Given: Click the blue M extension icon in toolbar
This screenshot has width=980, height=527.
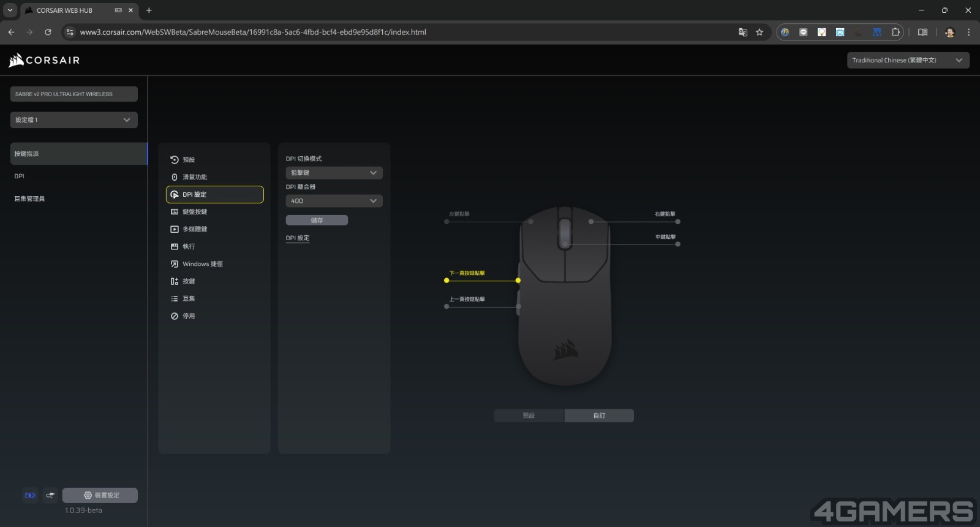Looking at the screenshot, I should (877, 32).
